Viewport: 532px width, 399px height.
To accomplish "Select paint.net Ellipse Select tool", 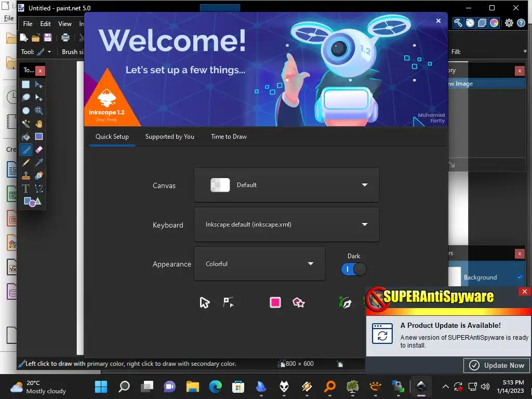I will point(26,111).
